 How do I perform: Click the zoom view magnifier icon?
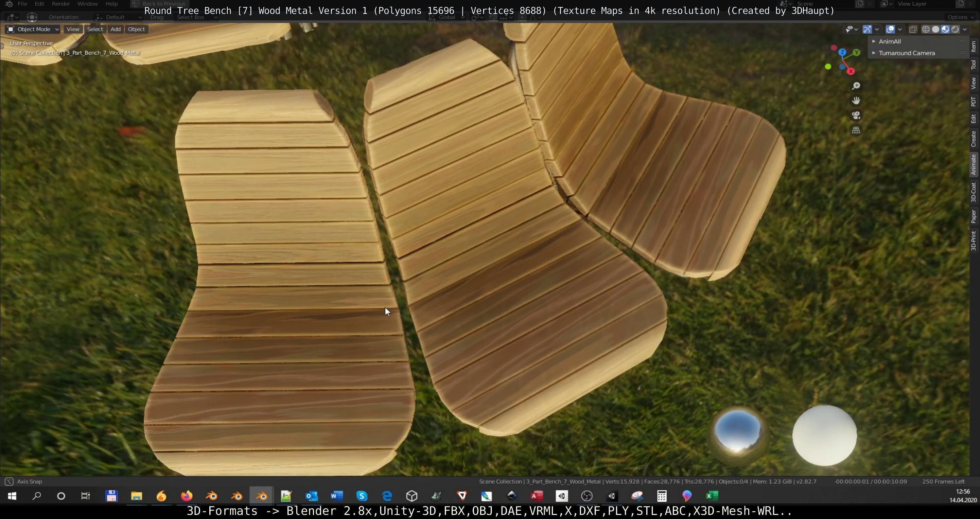856,86
